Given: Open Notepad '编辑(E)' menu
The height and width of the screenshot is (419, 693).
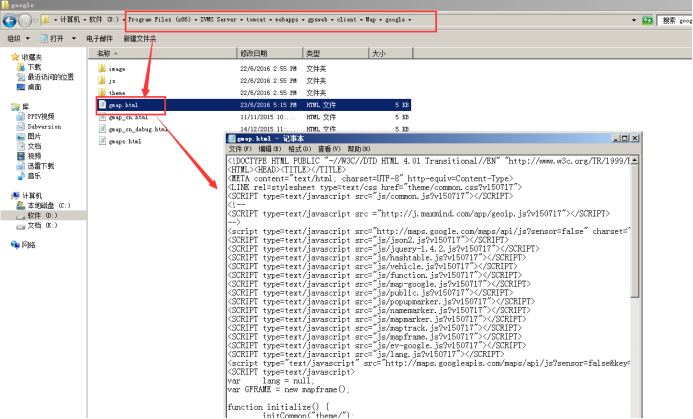Looking at the screenshot, I should coord(270,149).
